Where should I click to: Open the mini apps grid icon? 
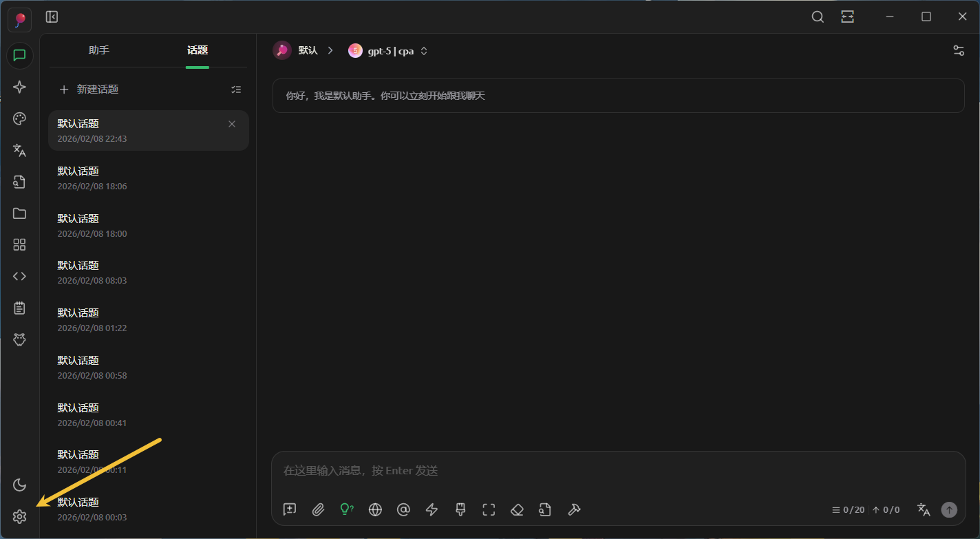click(x=19, y=244)
